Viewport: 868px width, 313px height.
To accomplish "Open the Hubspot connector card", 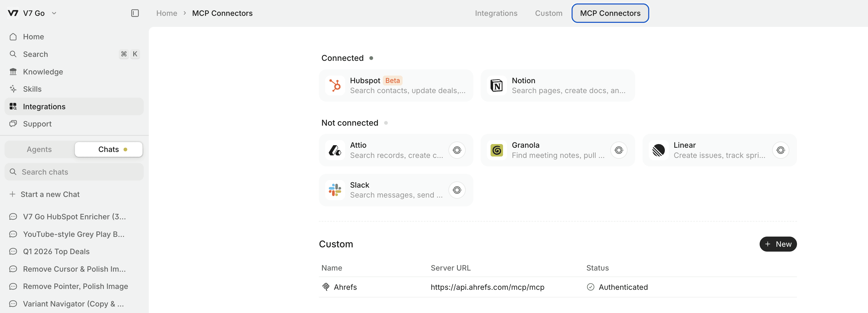I will (x=396, y=85).
